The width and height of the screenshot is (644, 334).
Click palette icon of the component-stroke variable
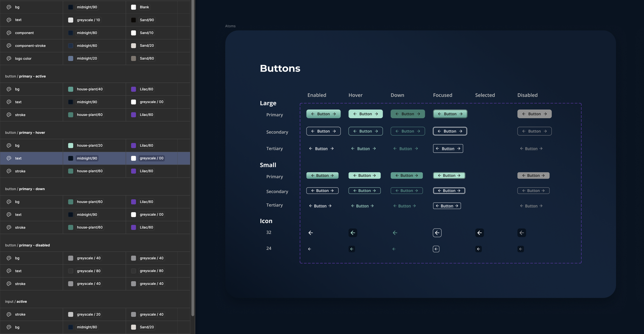[x=9, y=46]
